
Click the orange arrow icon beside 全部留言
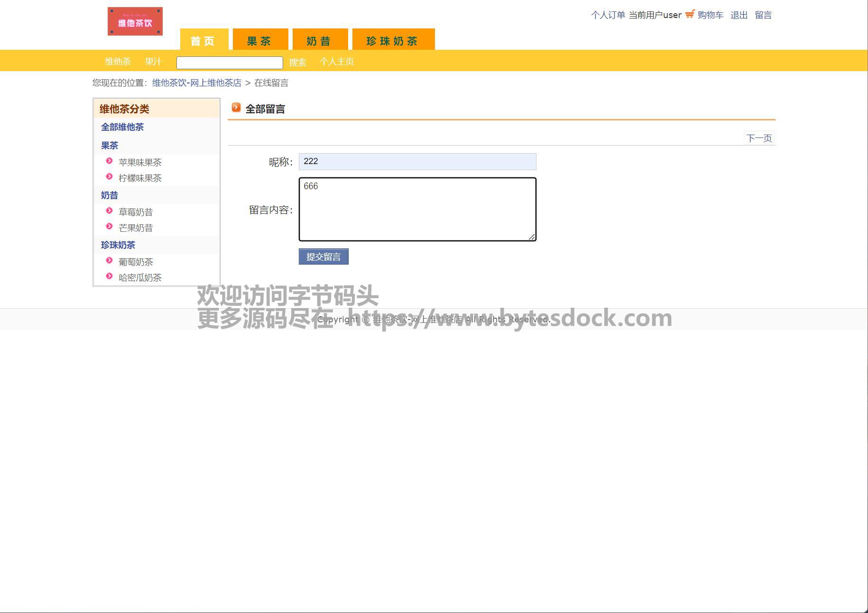pos(236,108)
